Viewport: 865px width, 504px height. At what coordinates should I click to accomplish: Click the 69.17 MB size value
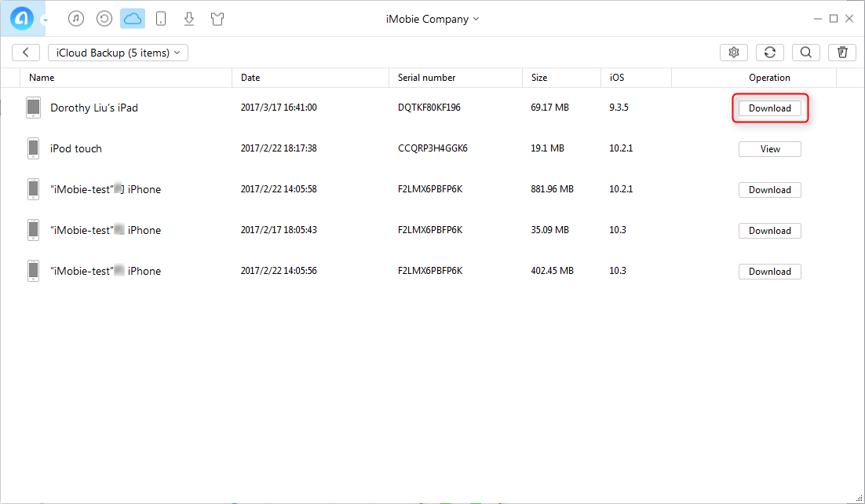550,108
